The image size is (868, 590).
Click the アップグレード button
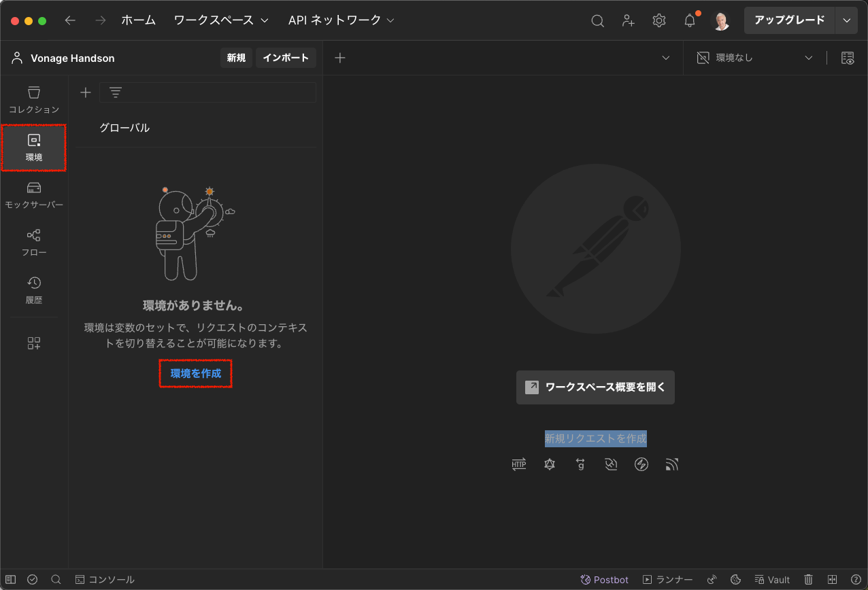point(790,20)
